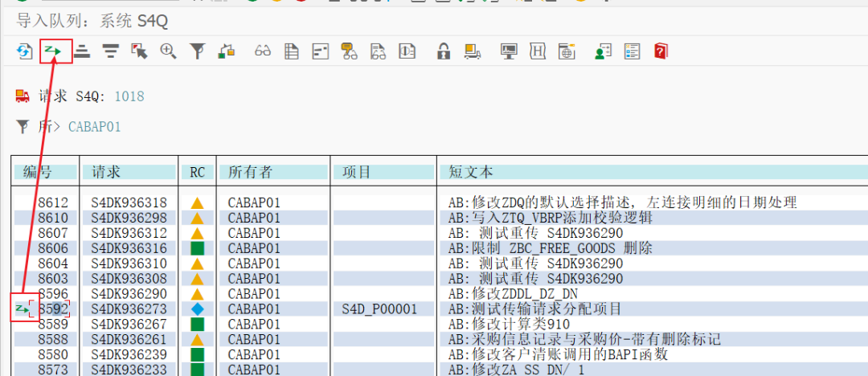Click the yellow-box truck toolbar icon
Screen dimensions: 868x376
[x=473, y=51]
